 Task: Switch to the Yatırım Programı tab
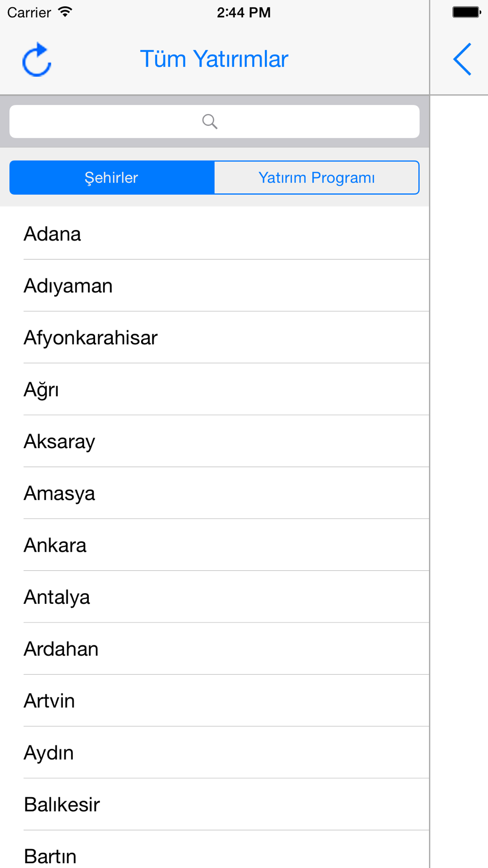pos(317,177)
